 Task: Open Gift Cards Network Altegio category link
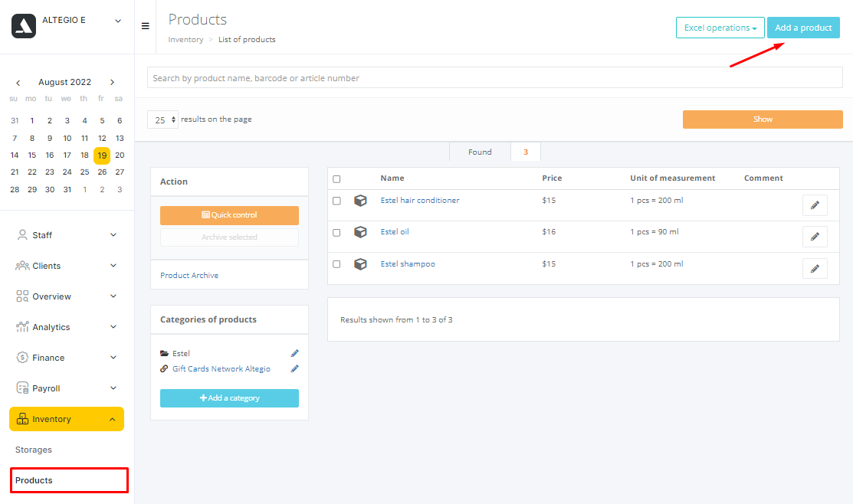(221, 368)
